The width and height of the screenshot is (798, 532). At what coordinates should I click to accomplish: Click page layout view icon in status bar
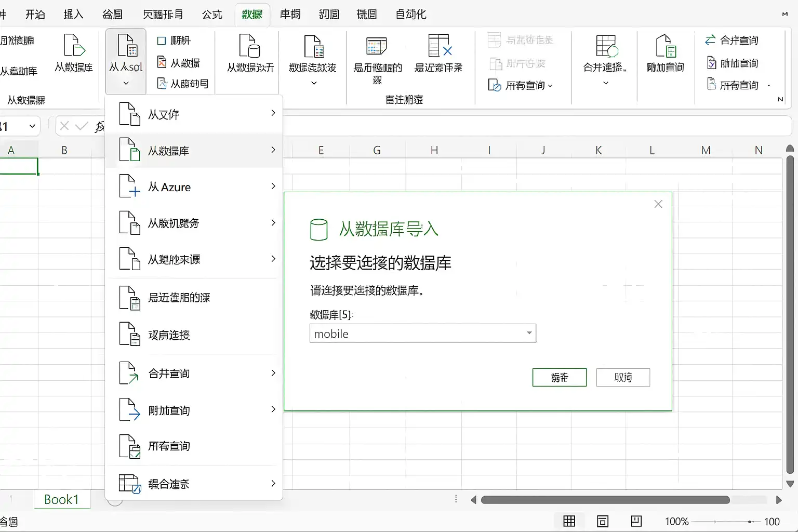603,521
